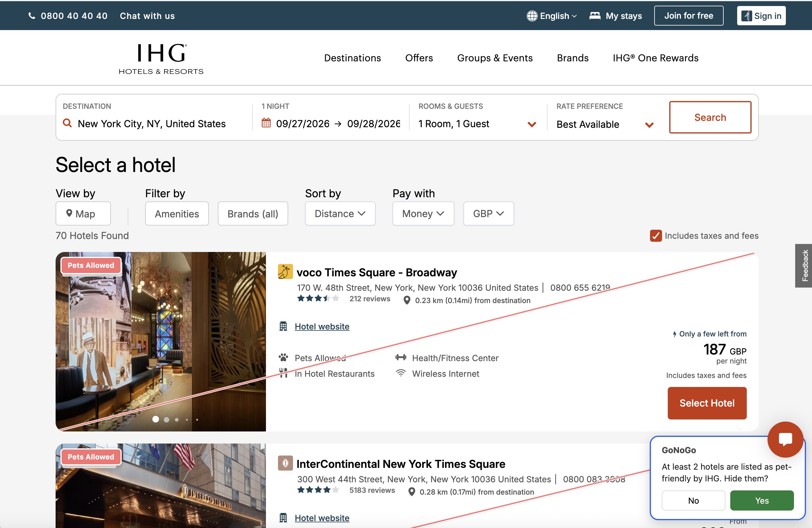Click the Wireless Internet wifi icon

coord(401,373)
